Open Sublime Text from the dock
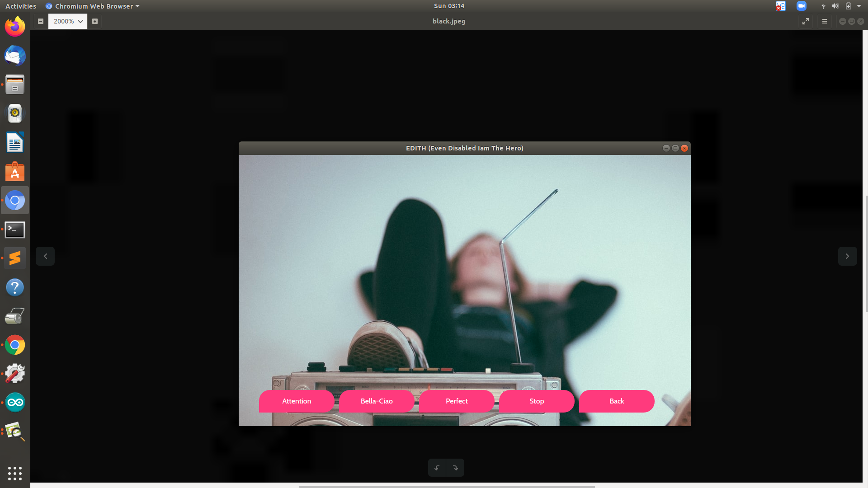This screenshot has height=488, width=868. pos(15,258)
